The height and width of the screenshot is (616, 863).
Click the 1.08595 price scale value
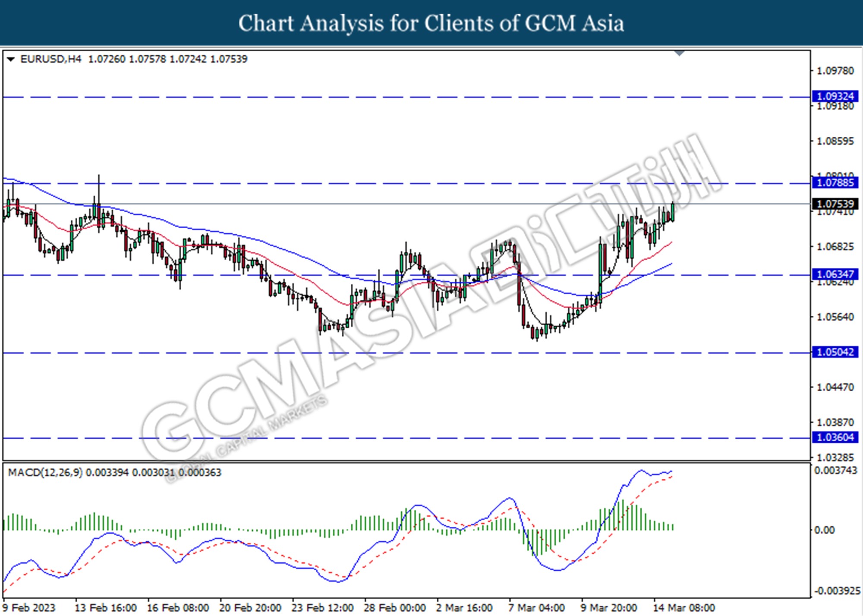tap(835, 141)
